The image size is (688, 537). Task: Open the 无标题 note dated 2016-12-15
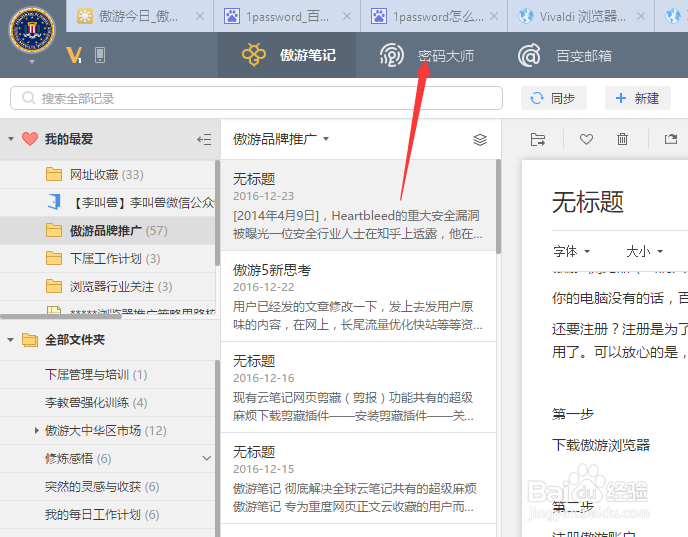click(x=358, y=478)
